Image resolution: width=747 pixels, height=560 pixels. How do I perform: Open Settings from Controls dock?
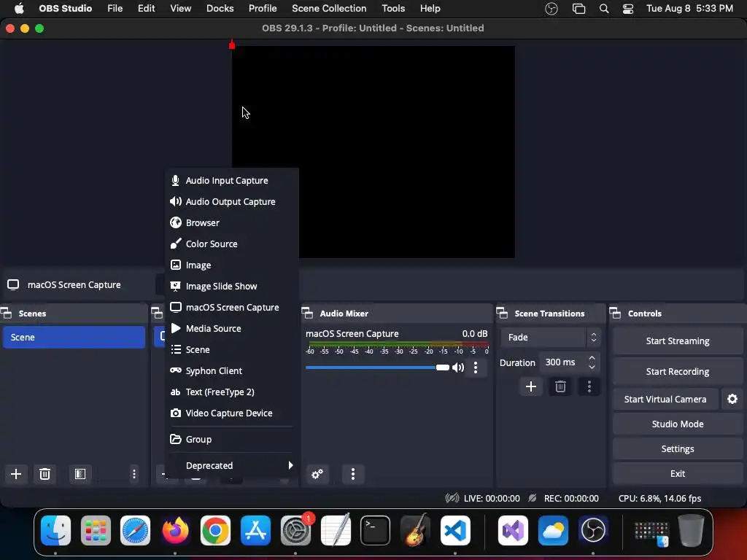678,448
